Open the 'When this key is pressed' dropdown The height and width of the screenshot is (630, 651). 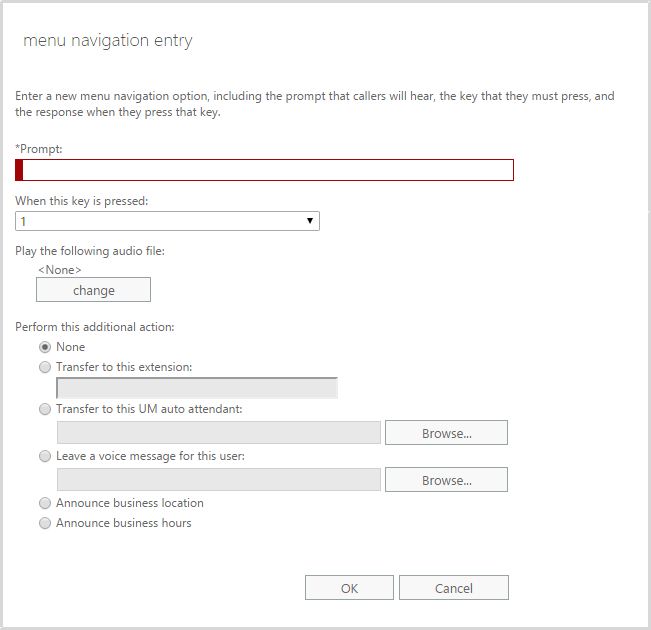tap(167, 221)
